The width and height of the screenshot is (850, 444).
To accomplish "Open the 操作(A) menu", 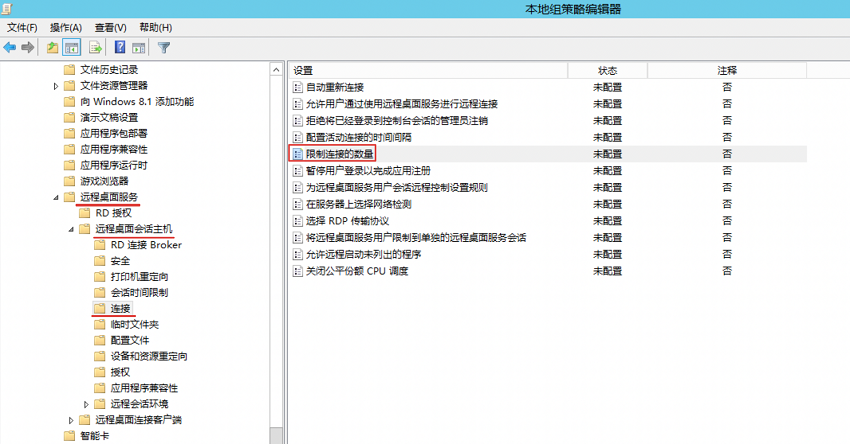I will point(66,28).
